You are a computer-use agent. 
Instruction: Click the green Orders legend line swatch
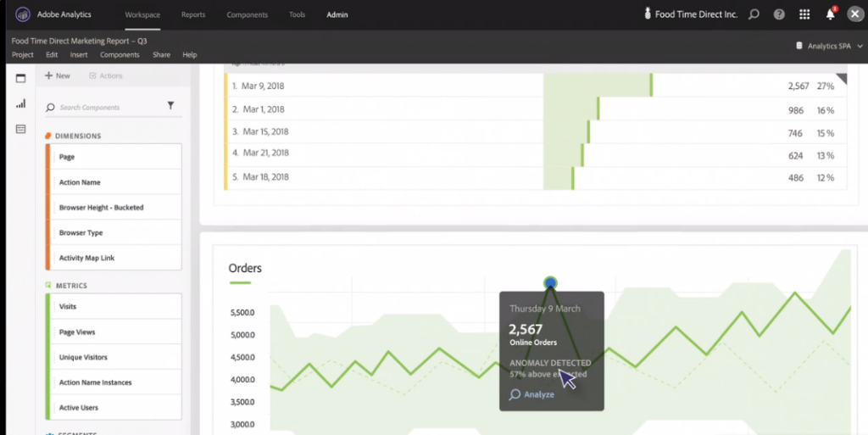click(240, 283)
